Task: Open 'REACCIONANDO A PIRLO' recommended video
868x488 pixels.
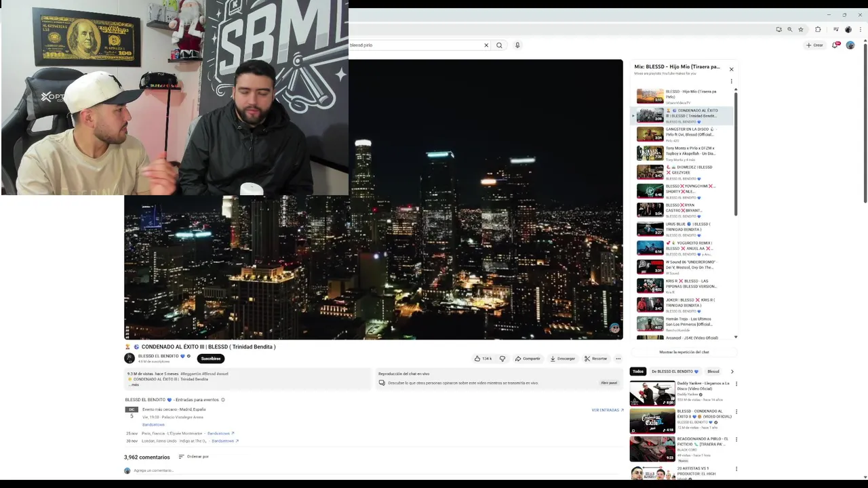Action: coord(679,449)
